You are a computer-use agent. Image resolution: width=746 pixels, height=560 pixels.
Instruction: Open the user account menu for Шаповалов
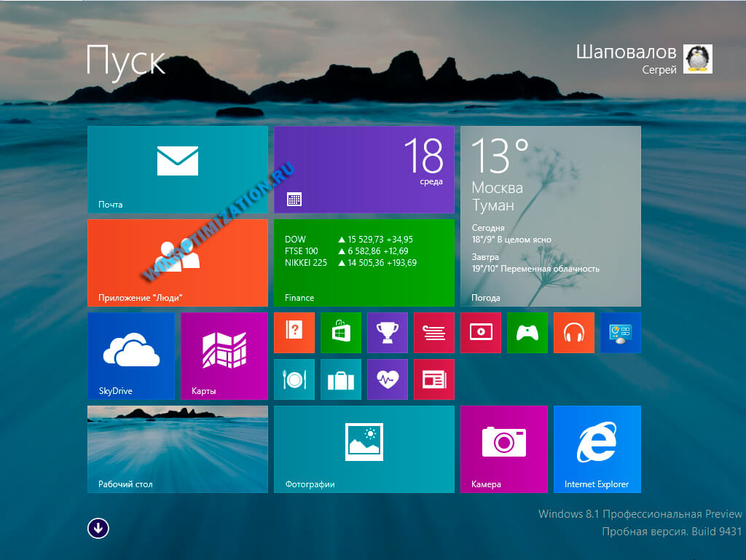(x=643, y=59)
